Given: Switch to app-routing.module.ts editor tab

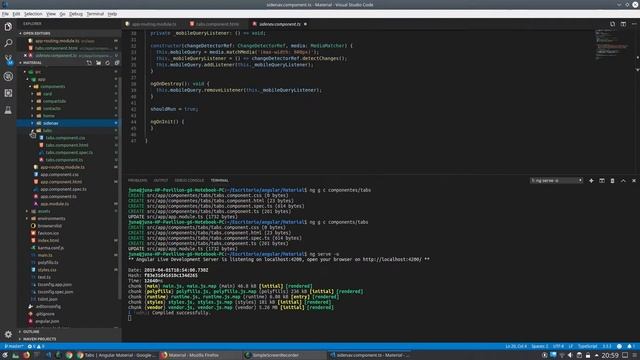Looking at the screenshot, I should pyautogui.click(x=154, y=24).
